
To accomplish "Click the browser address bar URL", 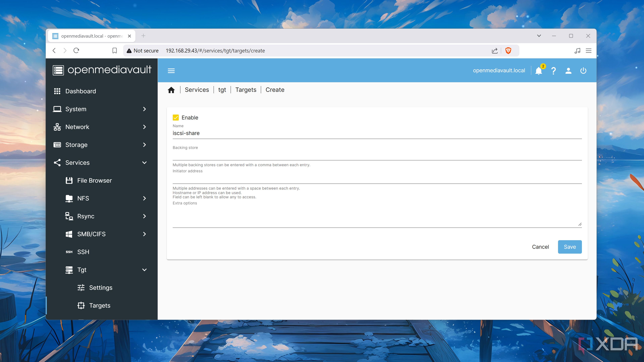I will tap(215, 51).
